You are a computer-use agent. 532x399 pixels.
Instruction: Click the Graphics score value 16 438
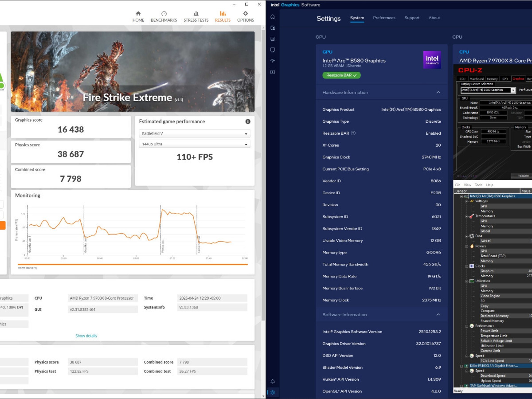(71, 129)
